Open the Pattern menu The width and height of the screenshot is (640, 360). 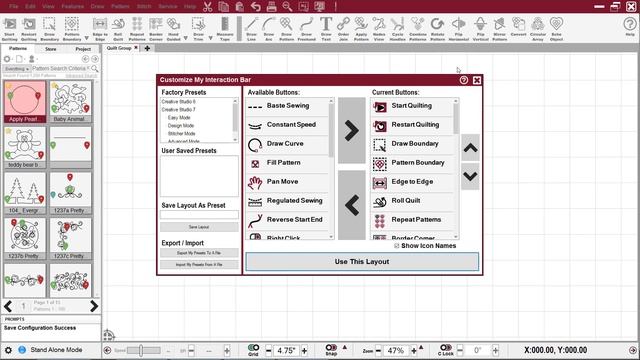(120, 7)
